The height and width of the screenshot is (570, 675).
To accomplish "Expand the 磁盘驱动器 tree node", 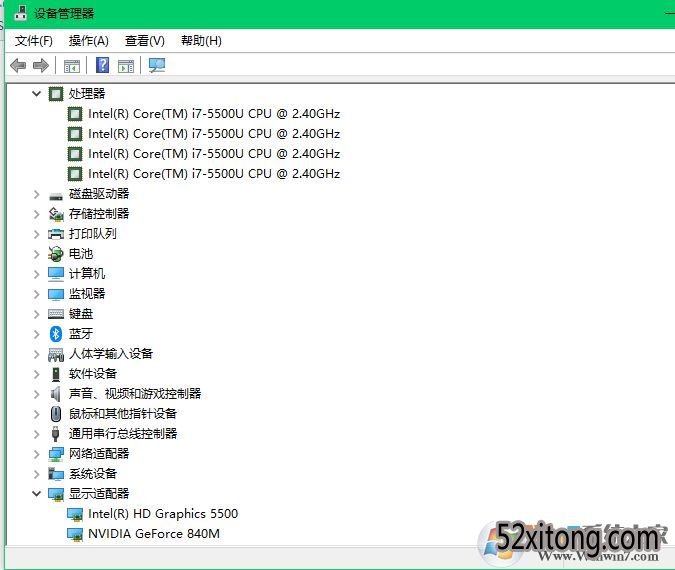I will pos(37,194).
